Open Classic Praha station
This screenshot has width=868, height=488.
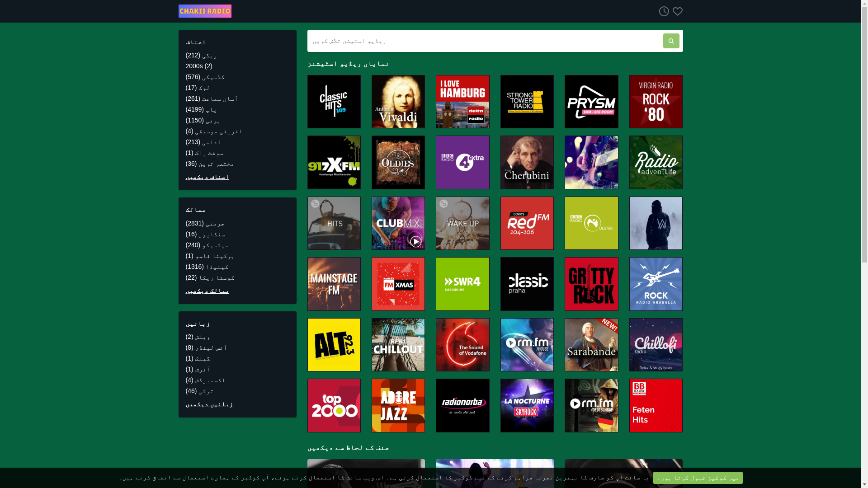(527, 284)
